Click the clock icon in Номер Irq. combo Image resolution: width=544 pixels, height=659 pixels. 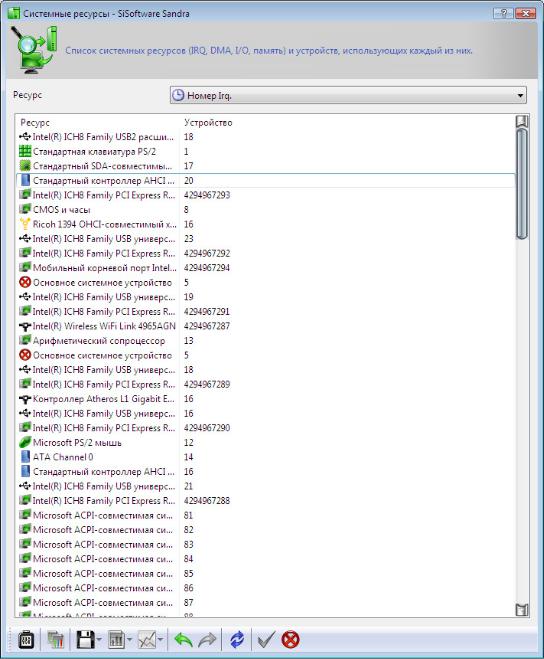178,95
